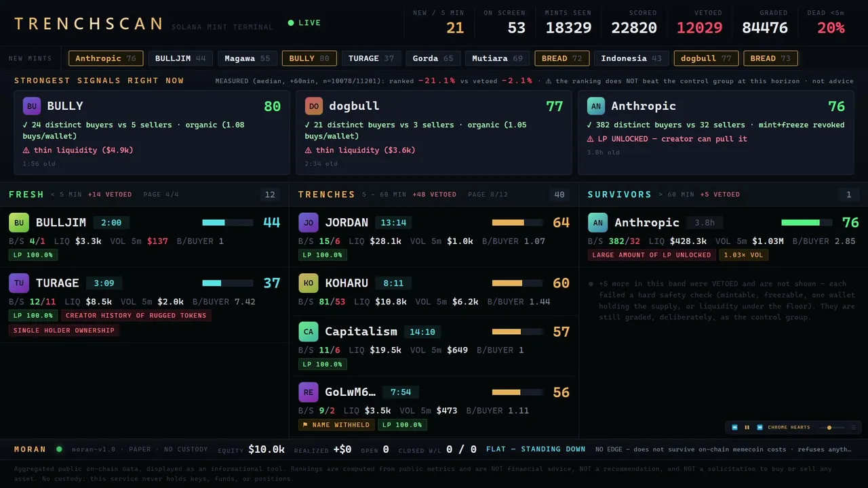Click the Trenches count badge showing 40
This screenshot has height=488, width=868.
click(559, 195)
